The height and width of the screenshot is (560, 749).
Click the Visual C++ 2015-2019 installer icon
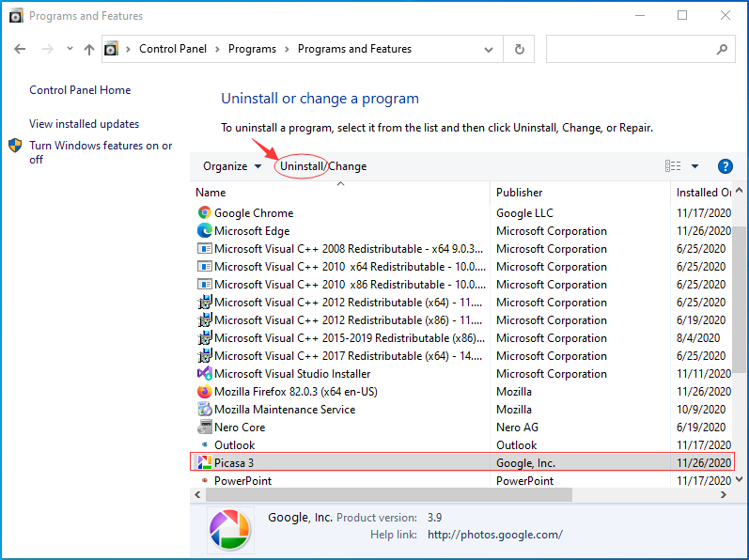[205, 338]
